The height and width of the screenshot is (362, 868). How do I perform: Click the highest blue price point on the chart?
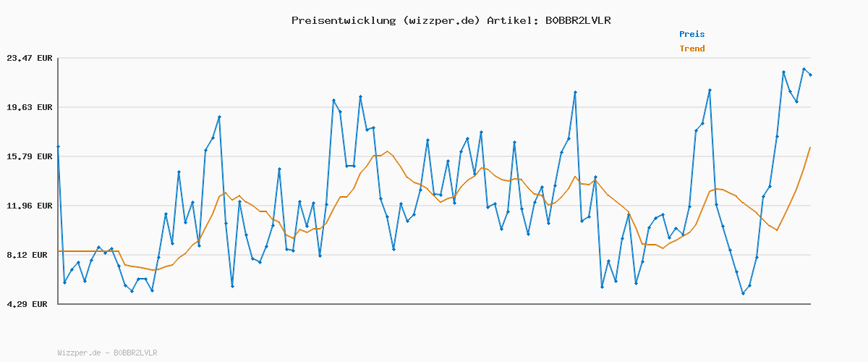[804, 70]
